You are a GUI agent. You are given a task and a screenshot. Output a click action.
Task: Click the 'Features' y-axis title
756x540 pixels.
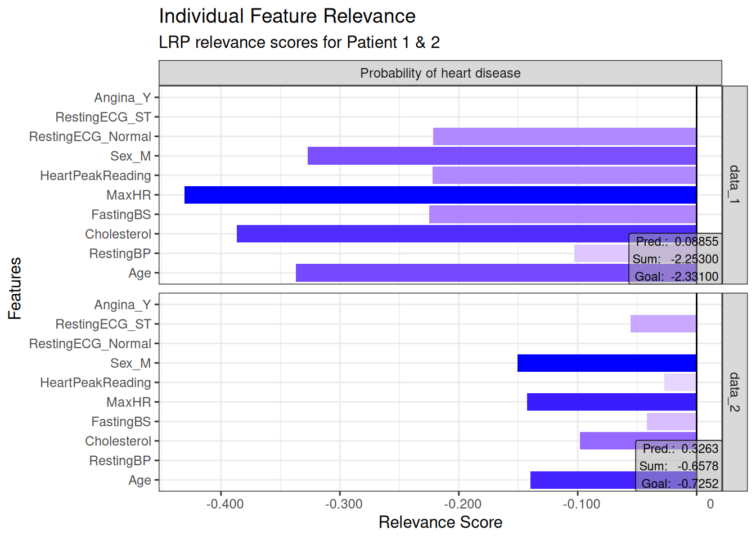click(15, 288)
